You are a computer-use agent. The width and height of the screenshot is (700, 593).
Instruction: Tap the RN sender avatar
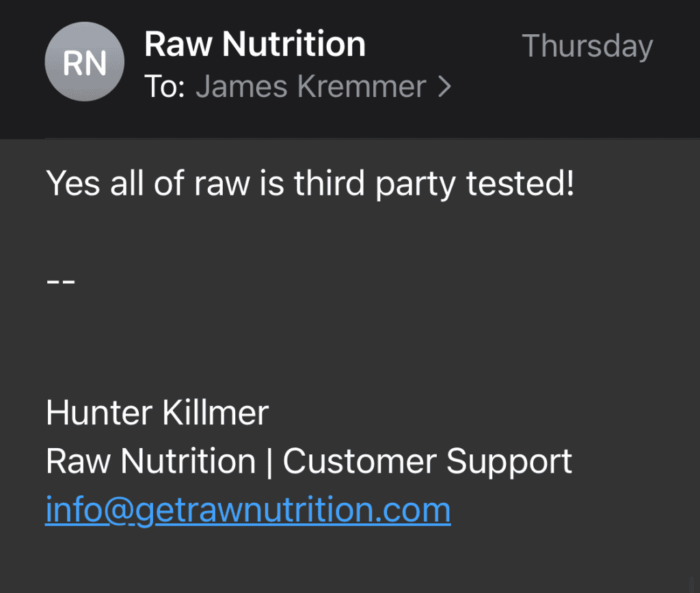85,64
